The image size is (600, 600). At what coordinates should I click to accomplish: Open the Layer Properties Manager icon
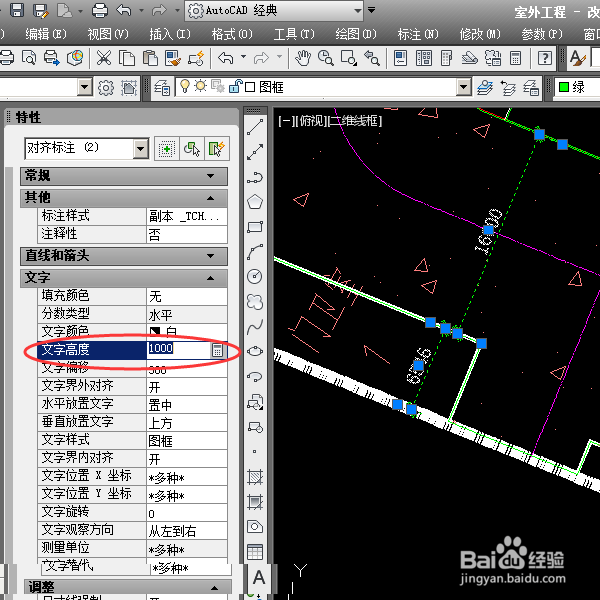click(162, 88)
